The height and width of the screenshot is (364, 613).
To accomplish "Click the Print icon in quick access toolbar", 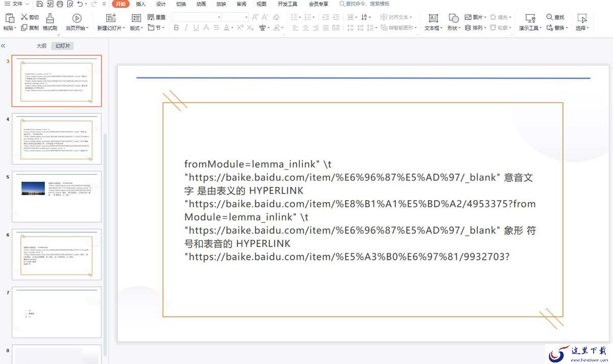I will click(x=60, y=4).
